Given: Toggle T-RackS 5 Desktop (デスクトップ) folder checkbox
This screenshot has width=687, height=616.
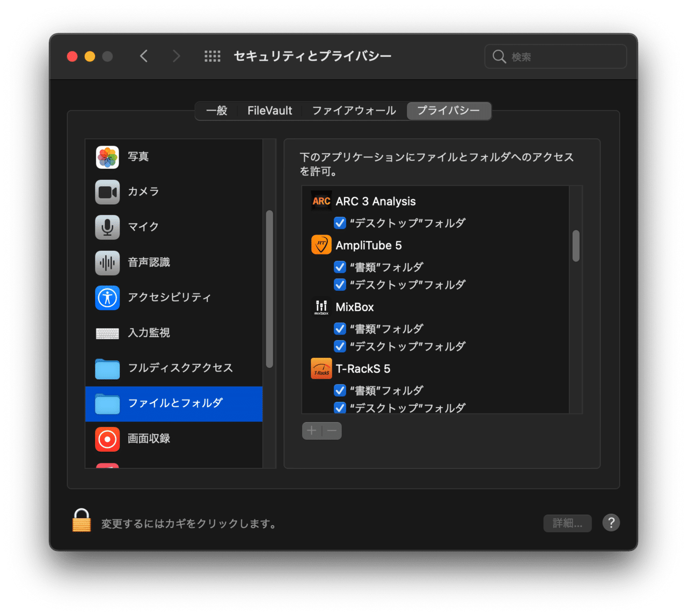Looking at the screenshot, I should [x=340, y=408].
